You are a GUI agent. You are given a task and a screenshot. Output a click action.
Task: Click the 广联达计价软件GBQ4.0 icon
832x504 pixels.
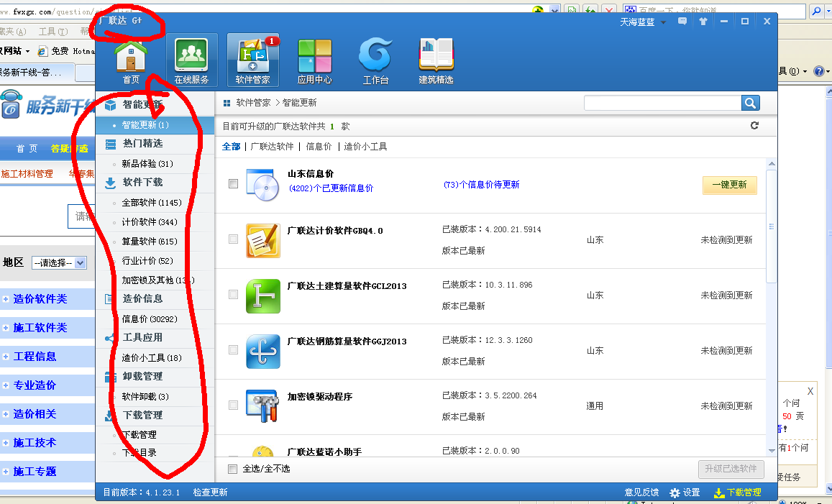(x=263, y=240)
